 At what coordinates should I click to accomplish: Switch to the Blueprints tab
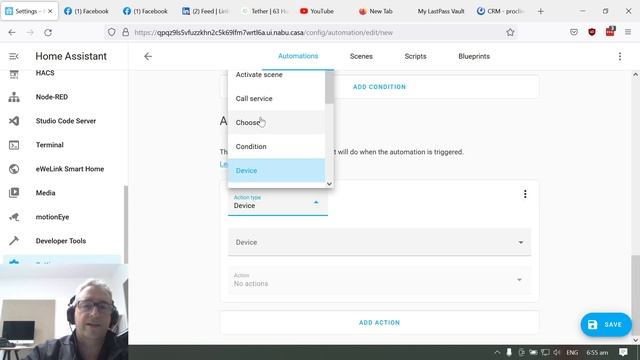coord(474,56)
